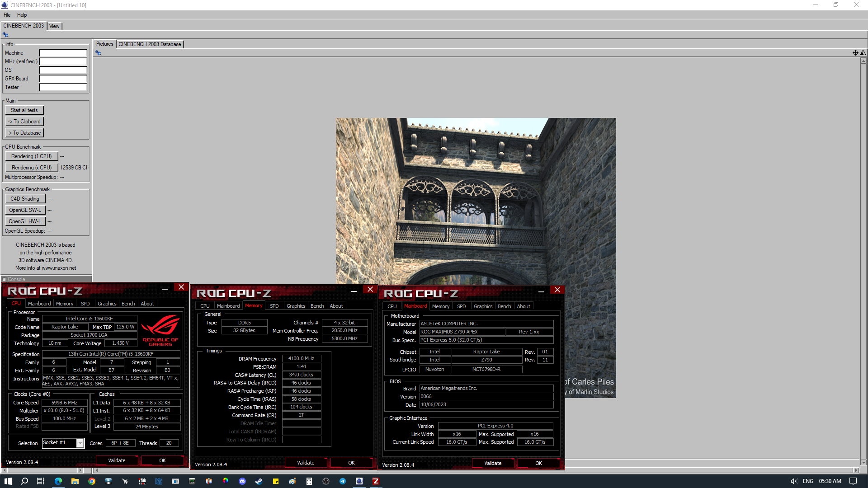The width and height of the screenshot is (868, 488).
Task: Open the notification center icon
Action: [853, 481]
